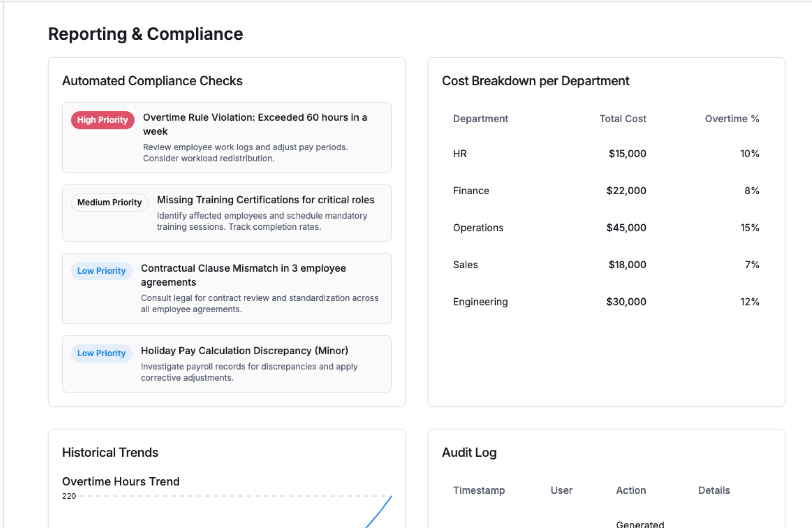Click the Medium Priority badge
812x528 pixels.
[110, 202]
